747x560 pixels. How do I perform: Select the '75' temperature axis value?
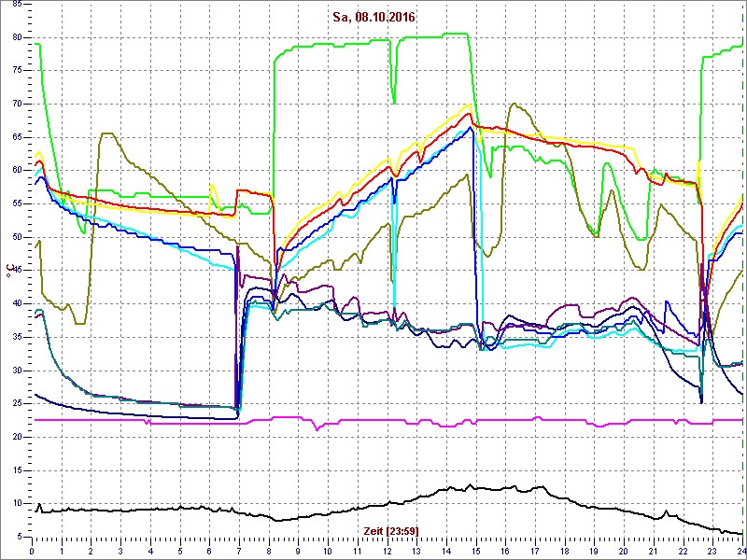coord(17,71)
